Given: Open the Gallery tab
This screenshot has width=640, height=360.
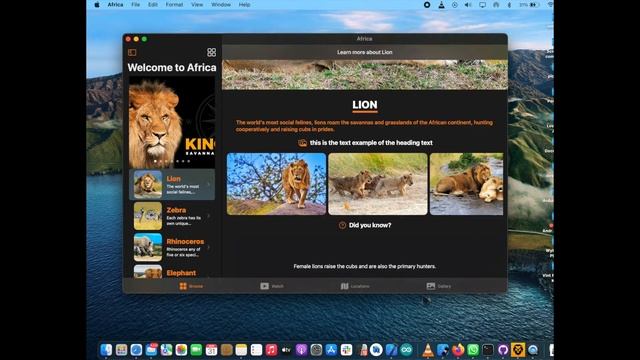Looking at the screenshot, I should [439, 286].
